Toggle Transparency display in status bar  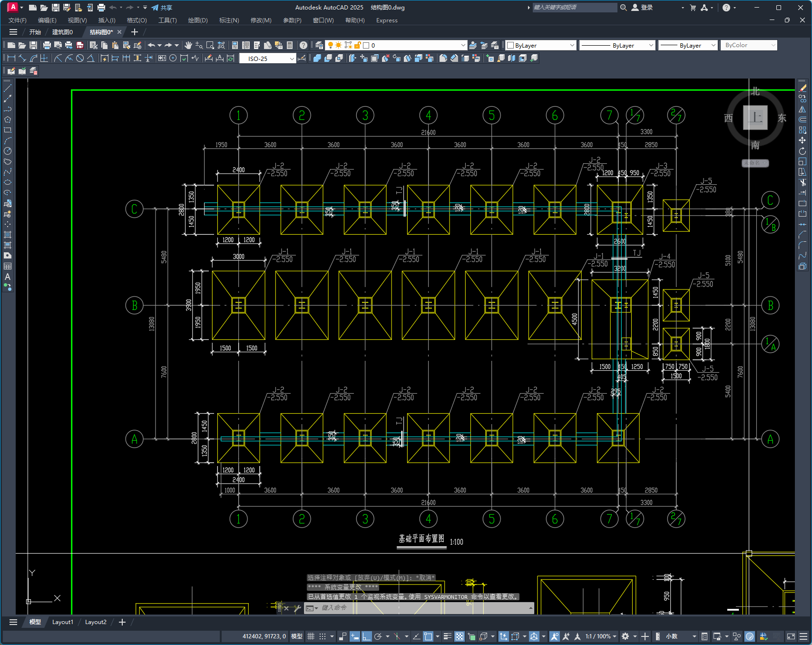tap(460, 636)
